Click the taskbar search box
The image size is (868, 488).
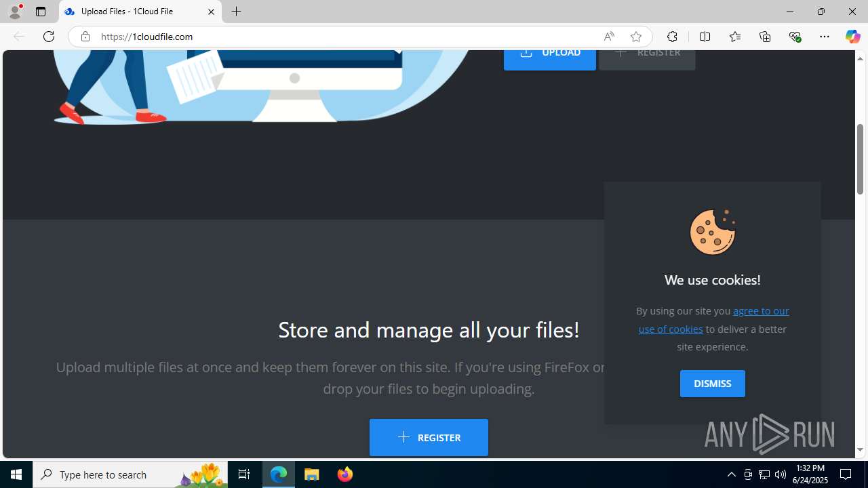pyautogui.click(x=130, y=474)
